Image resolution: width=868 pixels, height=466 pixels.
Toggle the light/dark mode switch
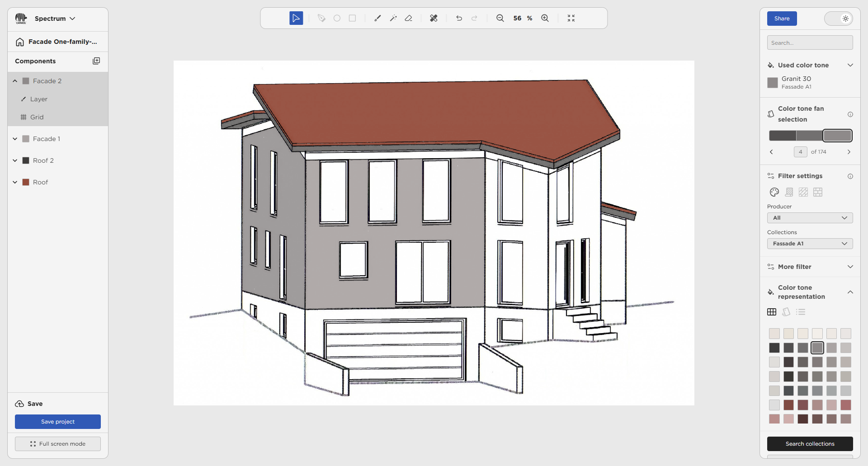pos(838,19)
